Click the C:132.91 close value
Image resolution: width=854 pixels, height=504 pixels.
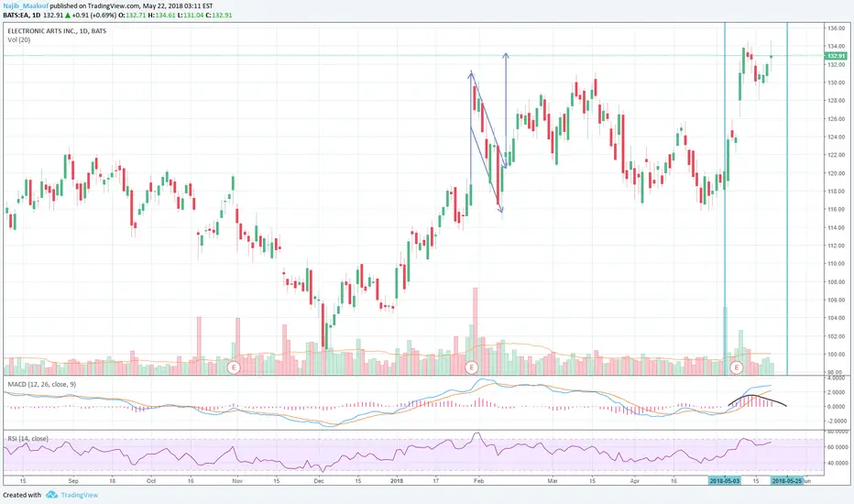tap(219, 16)
